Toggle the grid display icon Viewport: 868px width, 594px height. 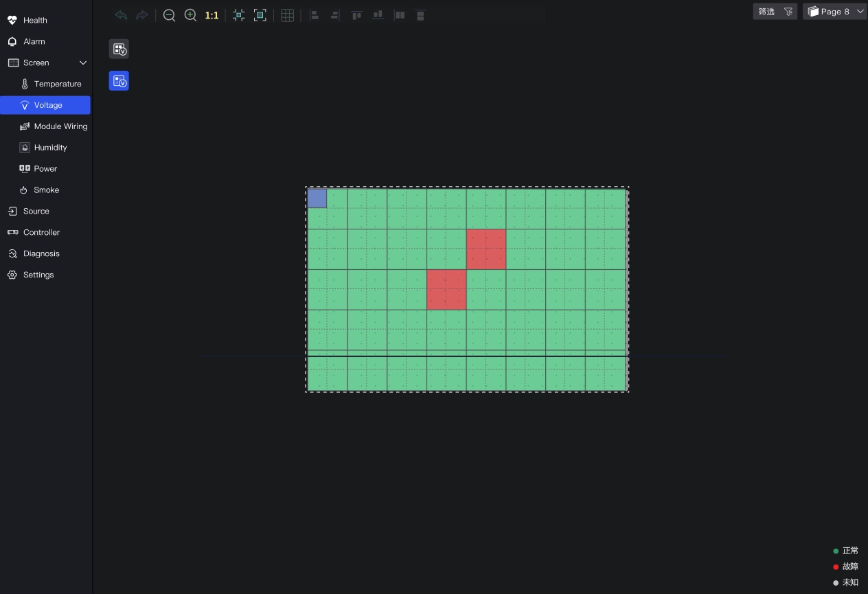click(x=288, y=15)
